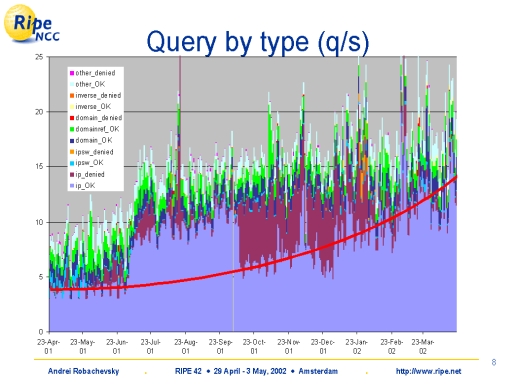Click the x-axis label 23-Oct-01
Viewport: 512px width, 384px height.
pyautogui.click(x=254, y=347)
